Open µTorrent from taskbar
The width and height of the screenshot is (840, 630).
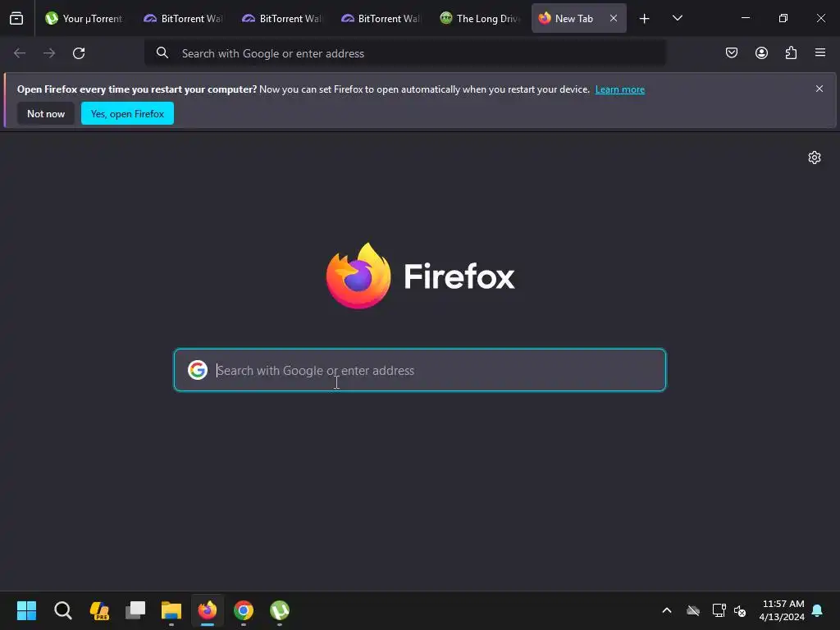tap(280, 610)
